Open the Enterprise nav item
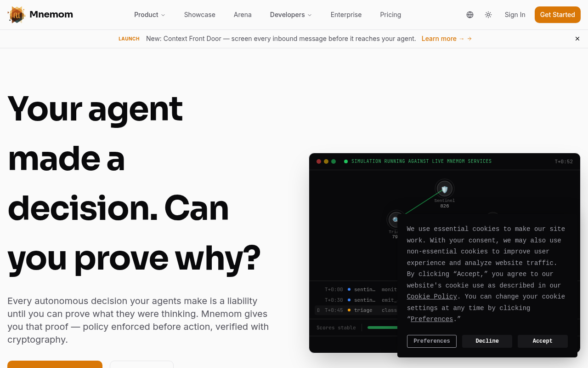The width and height of the screenshot is (588, 368). pyautogui.click(x=346, y=15)
